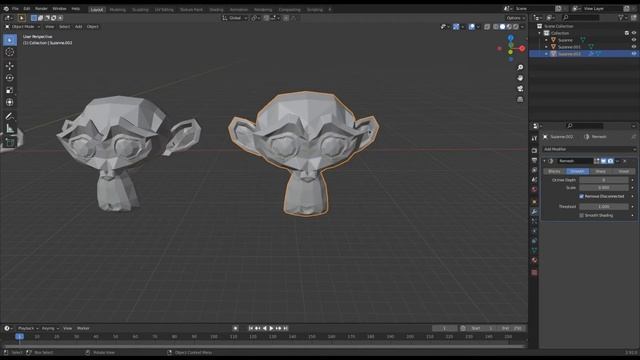Open the outliner filter dropdown
The height and width of the screenshot is (360, 640).
pyautogui.click(x=622, y=18)
